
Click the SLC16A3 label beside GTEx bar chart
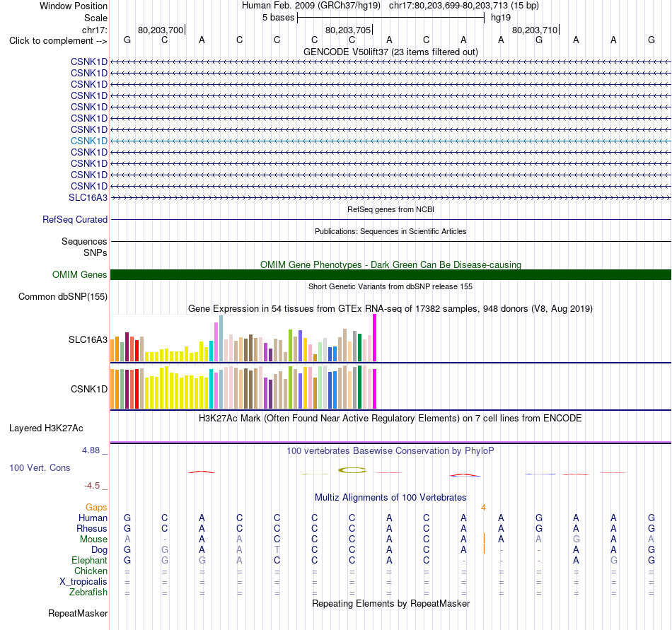coord(88,339)
